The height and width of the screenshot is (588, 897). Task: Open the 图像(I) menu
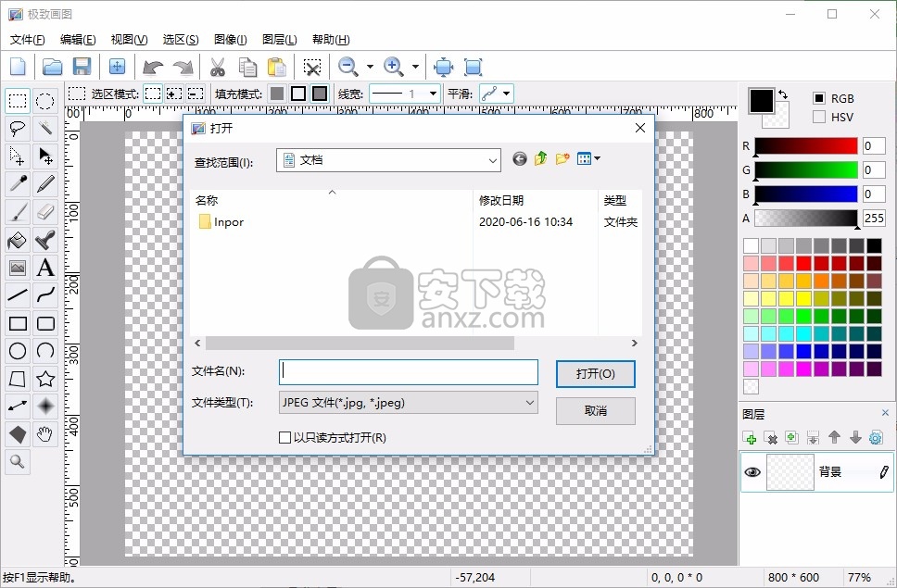tap(231, 40)
